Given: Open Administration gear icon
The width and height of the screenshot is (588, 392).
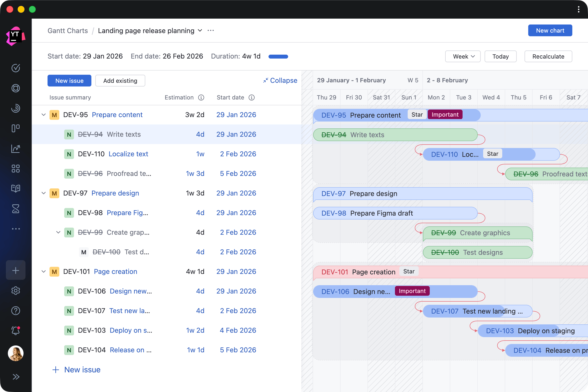Looking at the screenshot, I should coord(15,291).
